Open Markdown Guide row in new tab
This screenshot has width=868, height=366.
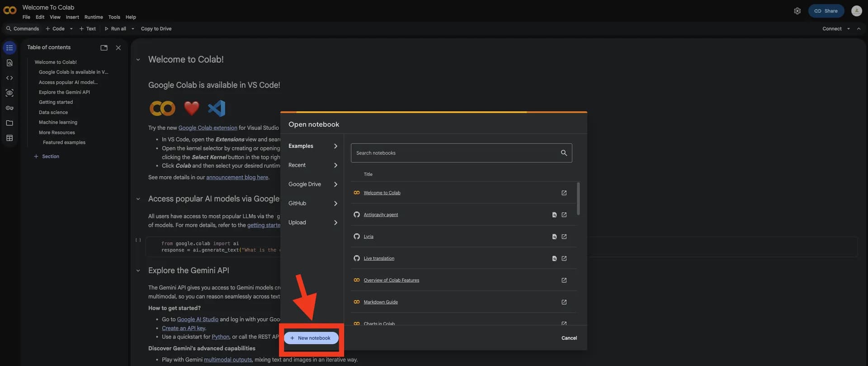[x=564, y=302]
